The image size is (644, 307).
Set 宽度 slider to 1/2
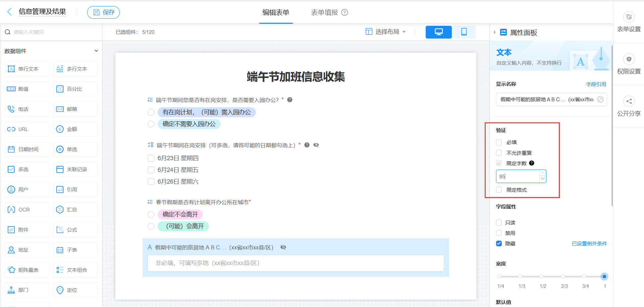coord(541,276)
